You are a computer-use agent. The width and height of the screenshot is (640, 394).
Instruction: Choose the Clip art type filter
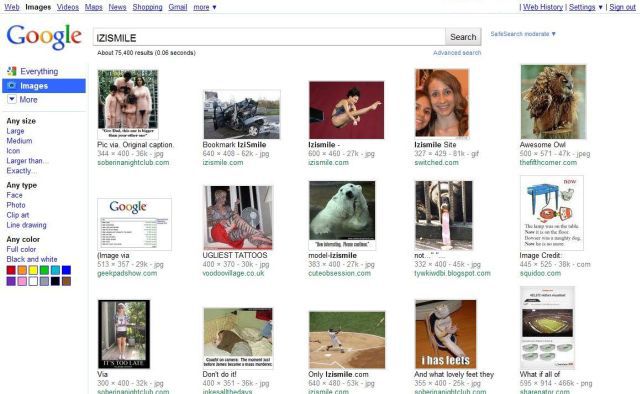pyautogui.click(x=18, y=215)
